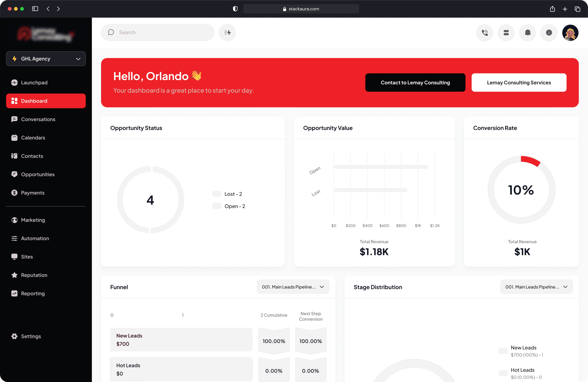588x382 pixels.
Task: Open the Funnel pipeline dropdown
Action: click(293, 287)
